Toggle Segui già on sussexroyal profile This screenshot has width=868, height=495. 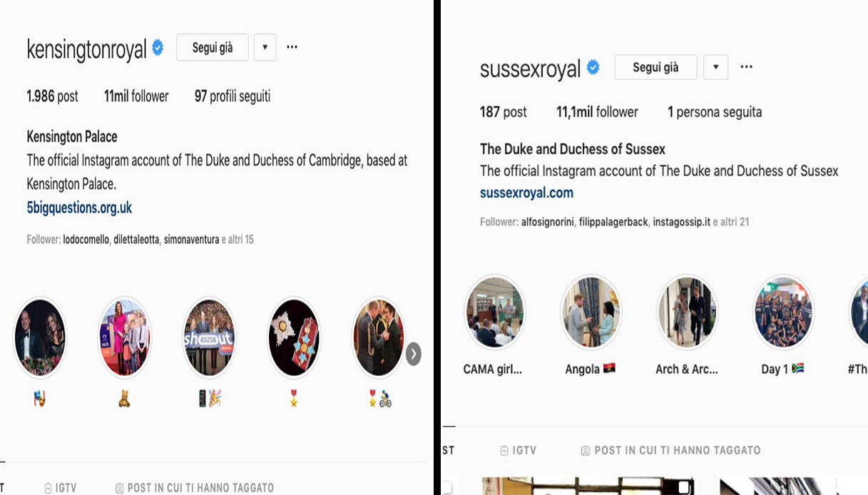pyautogui.click(x=655, y=68)
